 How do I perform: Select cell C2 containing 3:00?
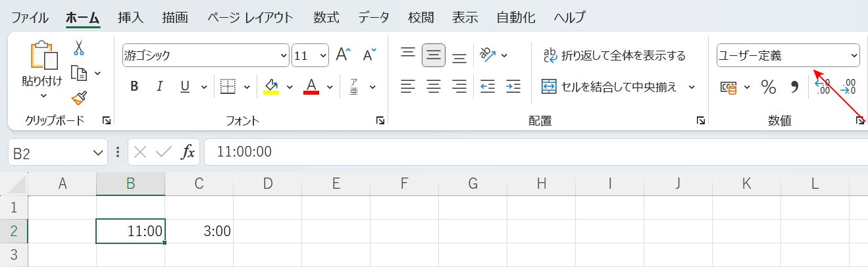tap(199, 231)
